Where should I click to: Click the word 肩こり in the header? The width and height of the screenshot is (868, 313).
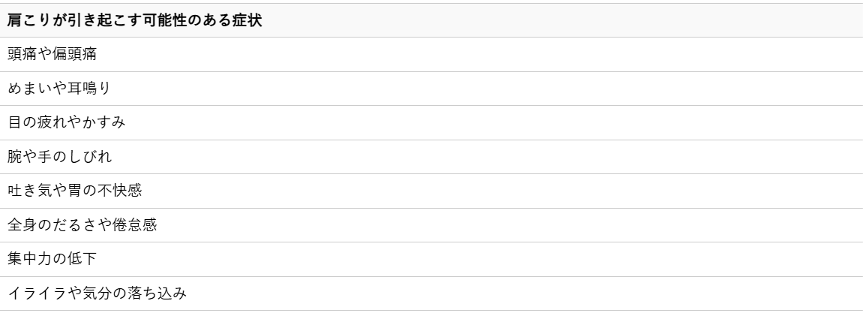pos(29,20)
